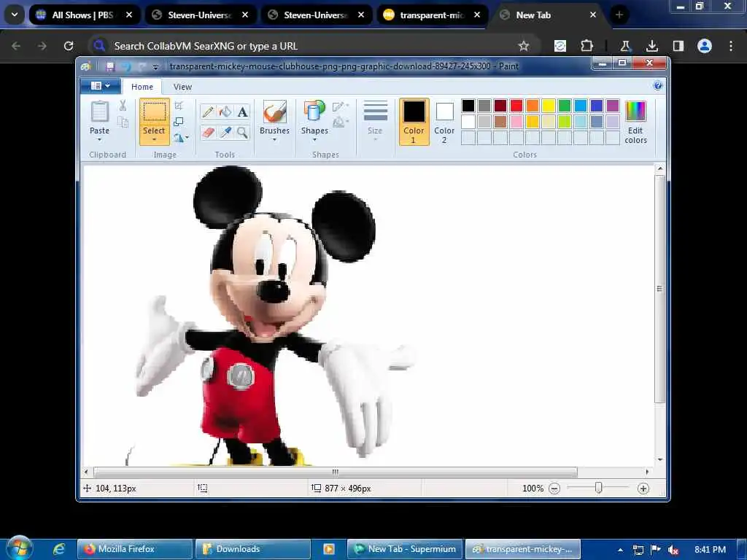Activate the Text tool
Screen dimensions: 747x560
[242, 112]
